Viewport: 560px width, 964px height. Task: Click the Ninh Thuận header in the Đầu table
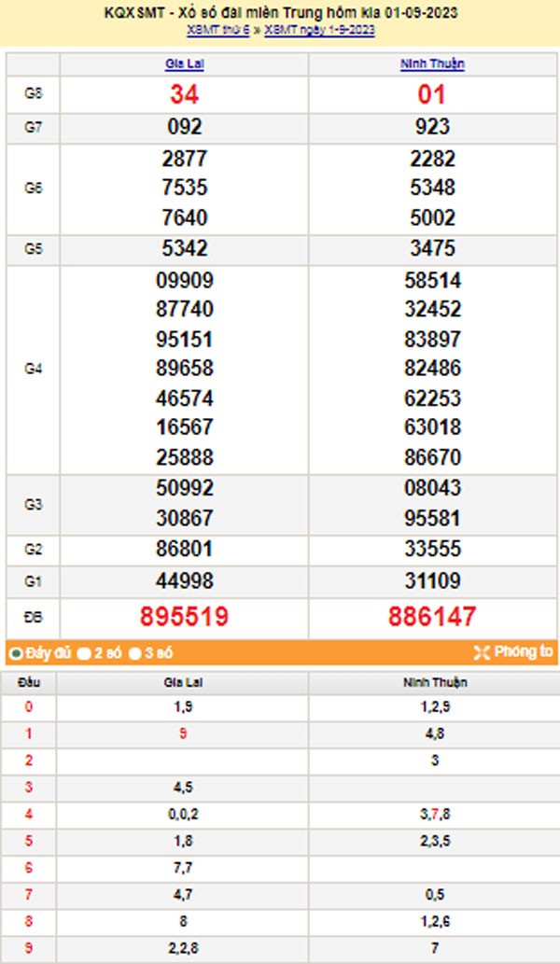tap(432, 682)
